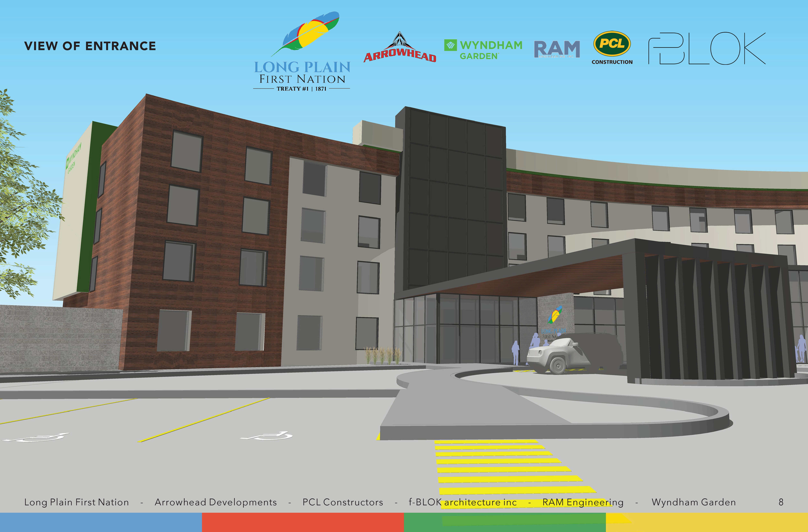Click the f-BLOK logo in the header
This screenshot has height=532, width=808.
tap(707, 48)
